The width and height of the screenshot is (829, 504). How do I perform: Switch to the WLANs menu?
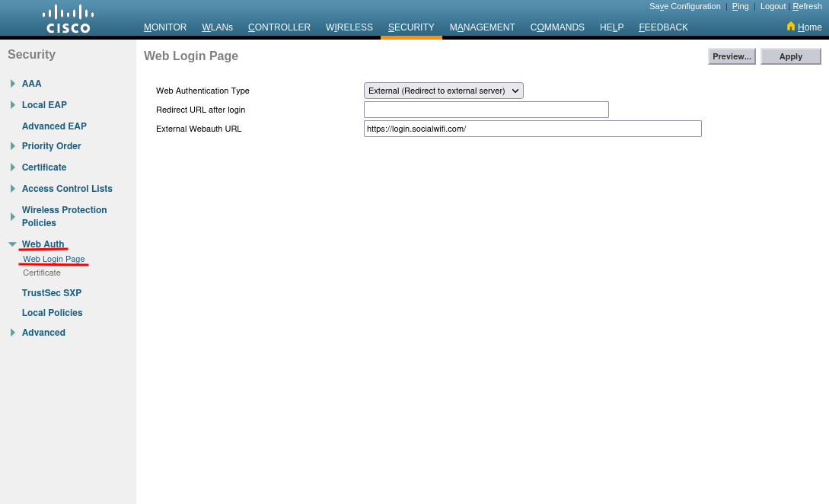(217, 27)
